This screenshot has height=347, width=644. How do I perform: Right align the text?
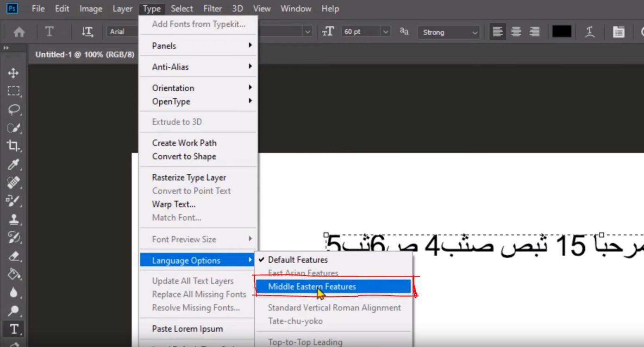[x=534, y=32]
